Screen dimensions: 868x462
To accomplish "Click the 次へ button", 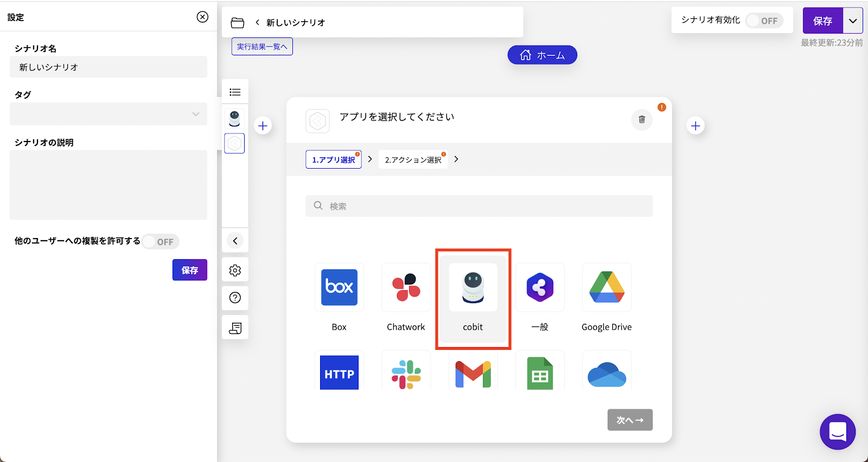I will pyautogui.click(x=630, y=420).
